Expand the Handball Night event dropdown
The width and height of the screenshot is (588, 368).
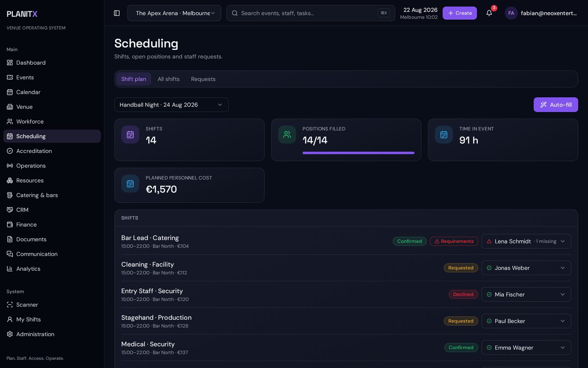click(171, 105)
